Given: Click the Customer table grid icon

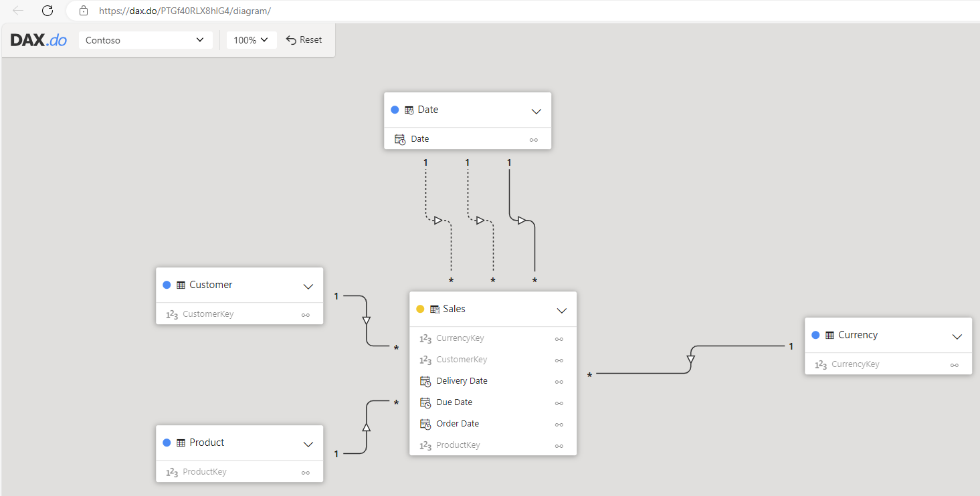Looking at the screenshot, I should (x=181, y=285).
